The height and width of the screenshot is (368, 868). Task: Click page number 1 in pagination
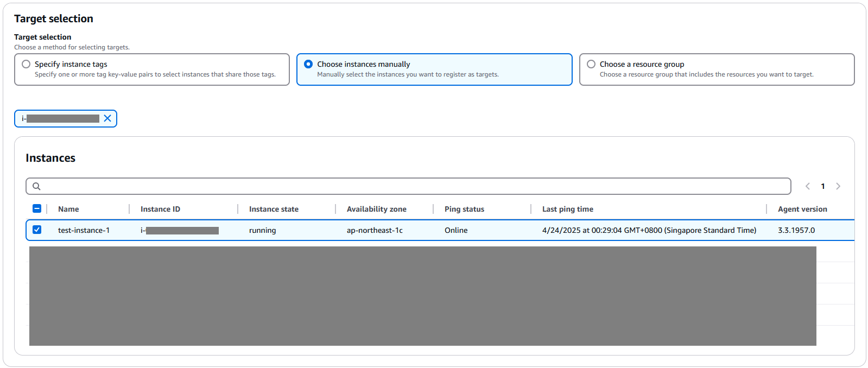pos(823,186)
